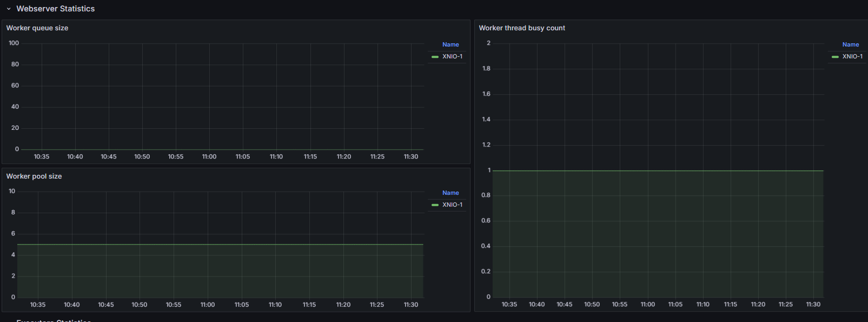
Task: Toggle XNIO-1 series label in Worker queue size legend
Action: coord(452,57)
